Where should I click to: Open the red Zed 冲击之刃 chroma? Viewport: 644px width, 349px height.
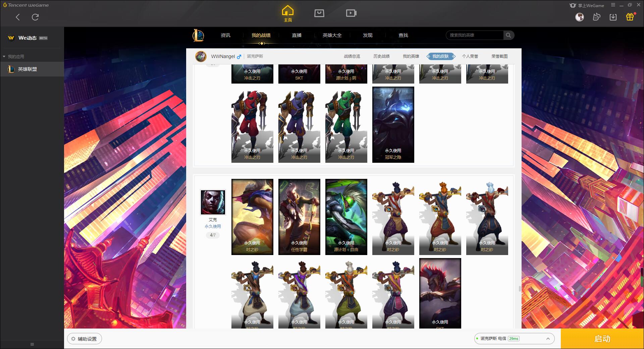(252, 124)
